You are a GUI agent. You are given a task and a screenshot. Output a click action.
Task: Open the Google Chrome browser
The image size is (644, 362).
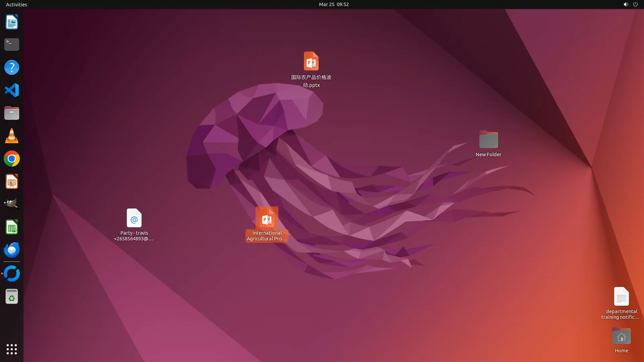tap(12, 159)
